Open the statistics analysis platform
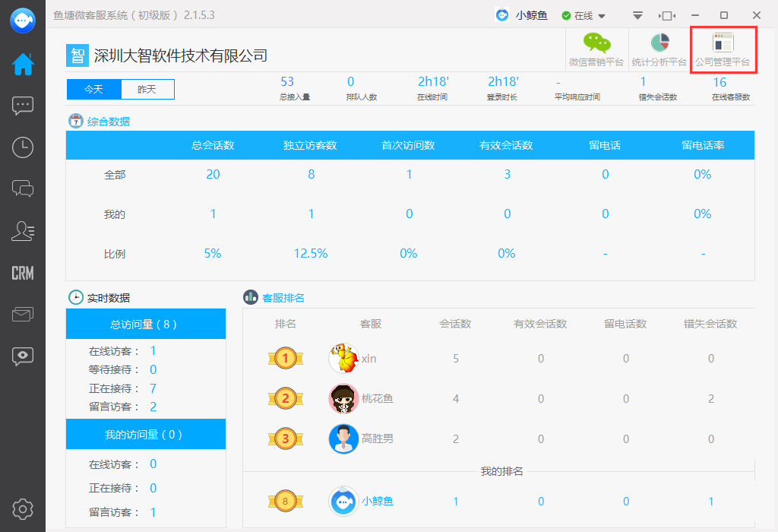778x532 pixels. pos(659,47)
